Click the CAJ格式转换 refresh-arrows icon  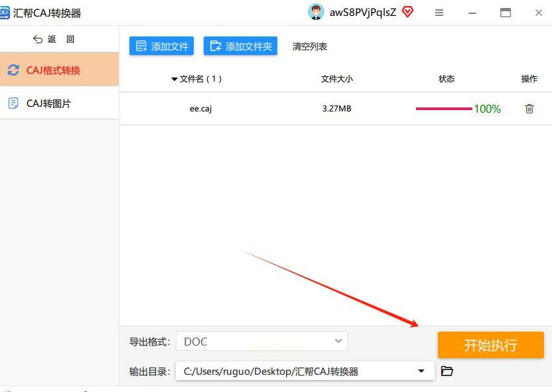coord(13,70)
